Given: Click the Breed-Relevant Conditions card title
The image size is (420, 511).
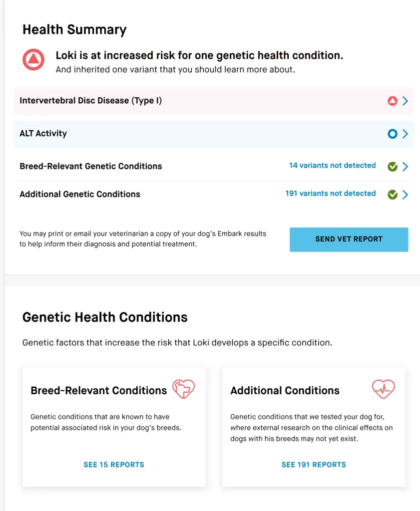Looking at the screenshot, I should [x=99, y=391].
